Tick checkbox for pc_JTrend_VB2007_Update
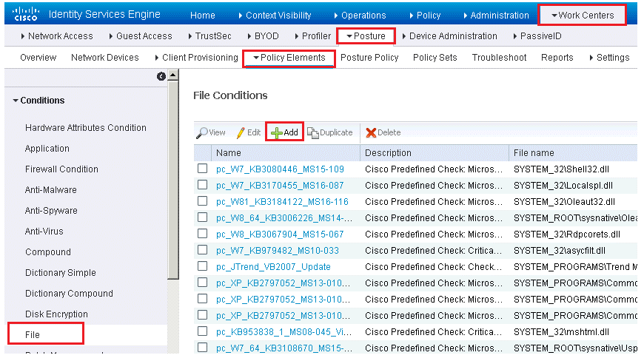Viewport: 644px width, 358px height. tap(203, 266)
